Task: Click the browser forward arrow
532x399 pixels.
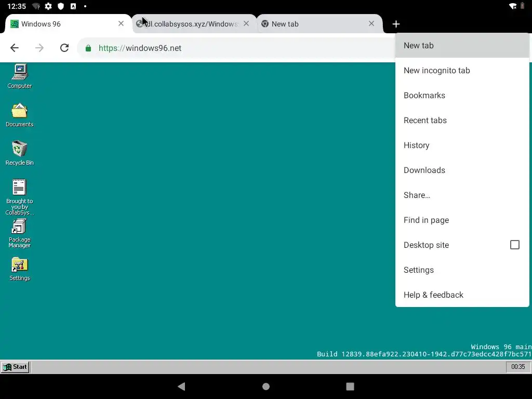Action: 39,48
